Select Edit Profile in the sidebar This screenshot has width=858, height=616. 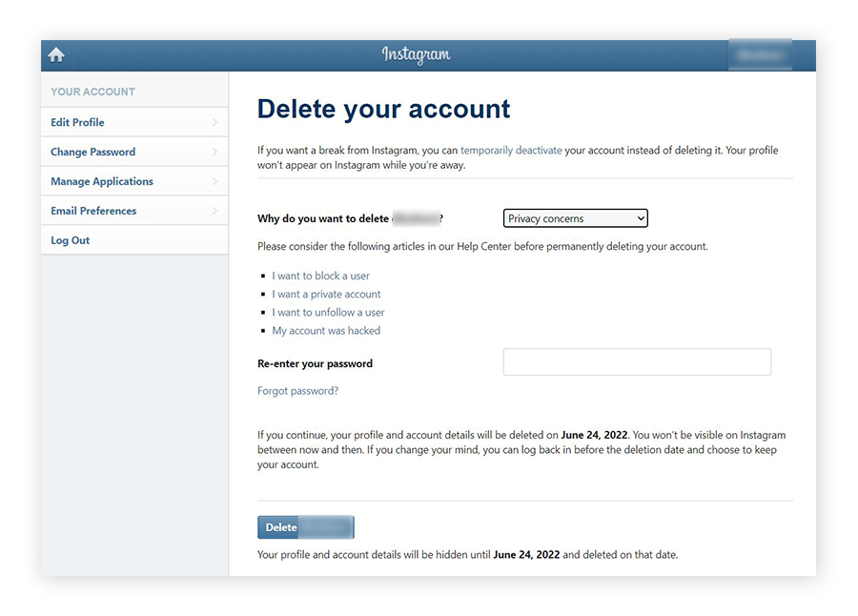76,122
